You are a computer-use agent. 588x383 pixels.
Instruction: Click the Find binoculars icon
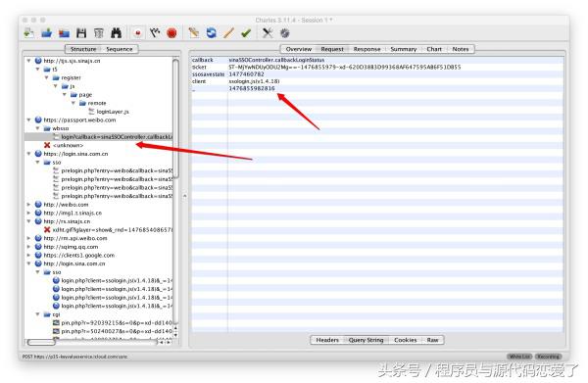(x=117, y=33)
